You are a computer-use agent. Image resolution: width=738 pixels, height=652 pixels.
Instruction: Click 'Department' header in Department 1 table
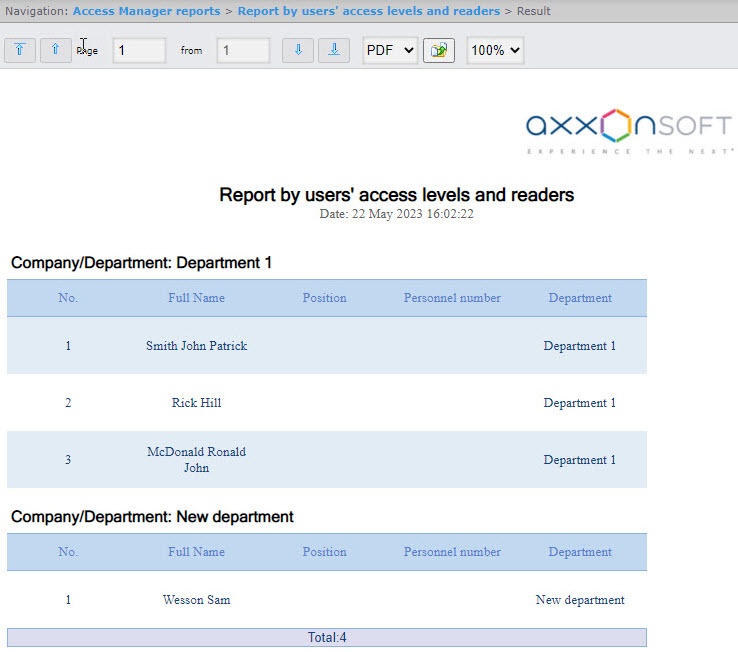[580, 298]
